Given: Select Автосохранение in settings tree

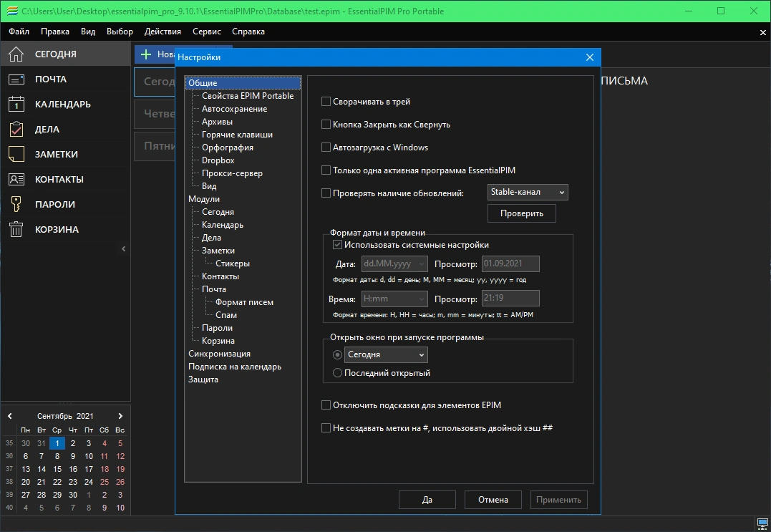Looking at the screenshot, I should pyautogui.click(x=235, y=109).
